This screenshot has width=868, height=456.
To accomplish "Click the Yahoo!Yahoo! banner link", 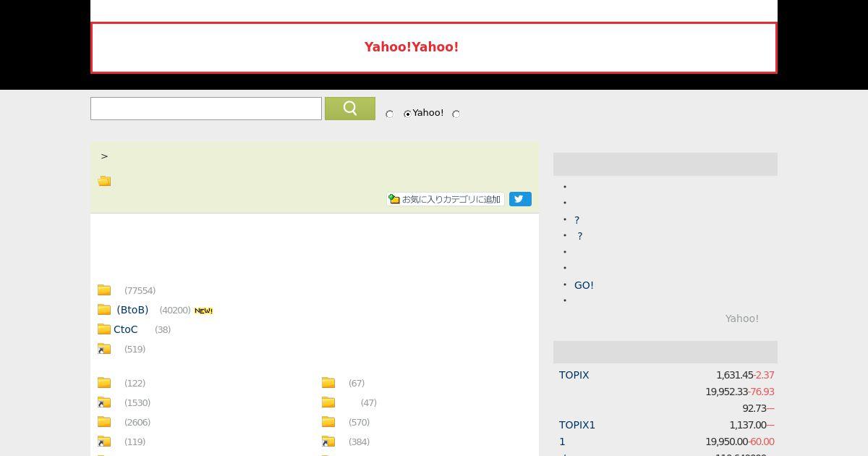I will tap(412, 47).
